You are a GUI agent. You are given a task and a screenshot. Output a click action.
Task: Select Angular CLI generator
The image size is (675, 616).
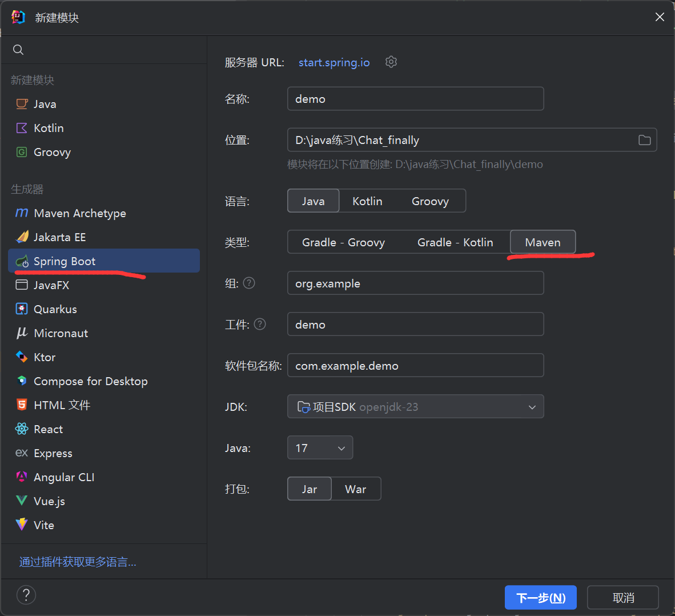(x=104, y=477)
